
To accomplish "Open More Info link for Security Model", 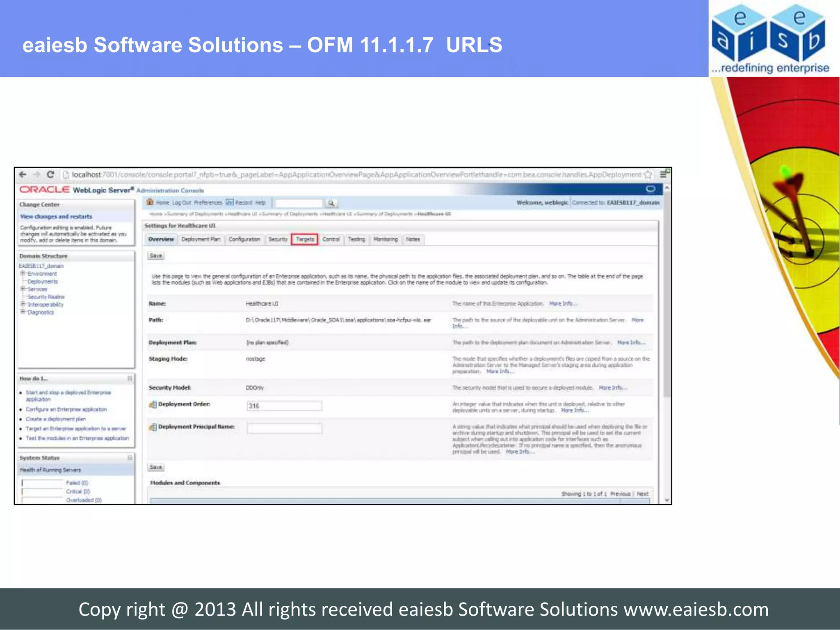I will [x=612, y=387].
